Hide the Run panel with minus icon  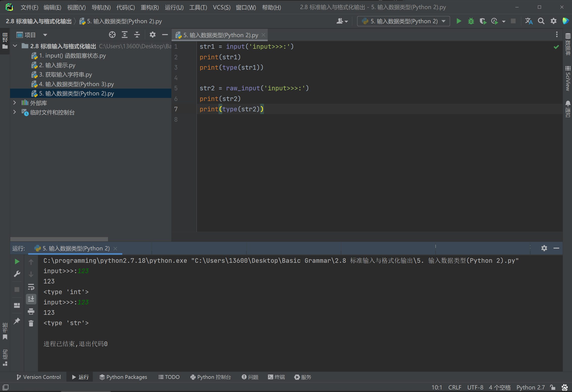[556, 248]
